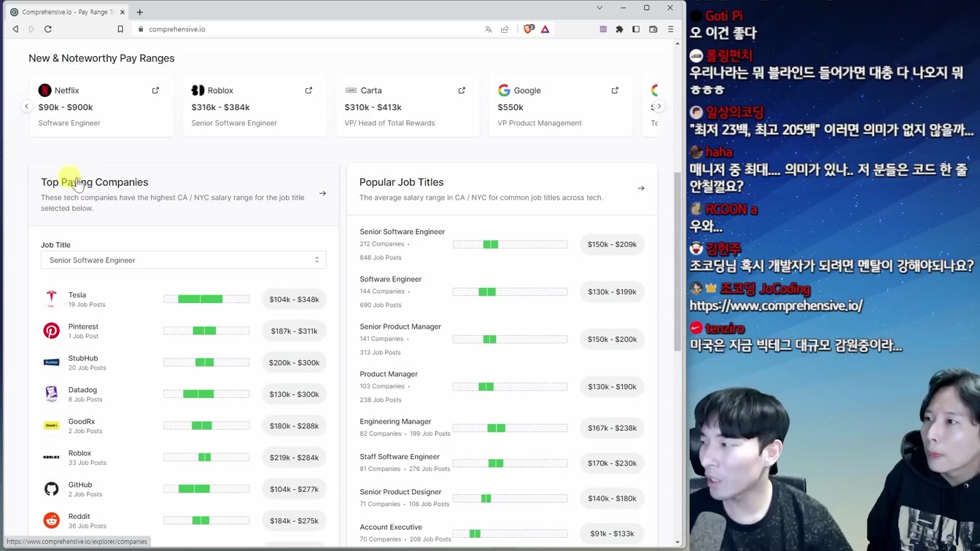Click Engineering Manager salary range bar

pyautogui.click(x=510, y=428)
